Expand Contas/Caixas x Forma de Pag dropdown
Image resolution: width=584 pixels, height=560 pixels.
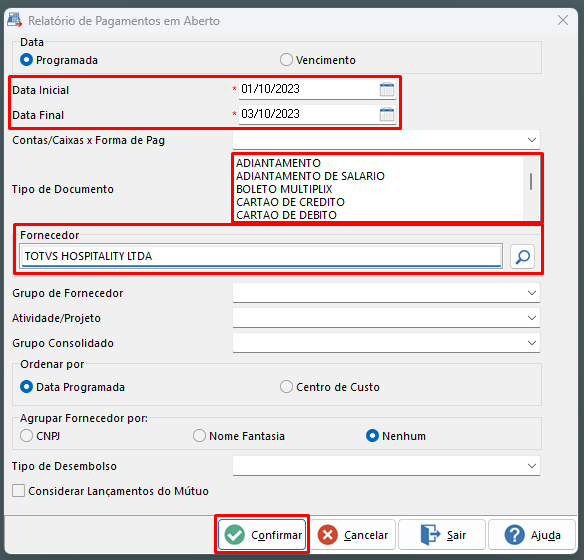click(531, 140)
